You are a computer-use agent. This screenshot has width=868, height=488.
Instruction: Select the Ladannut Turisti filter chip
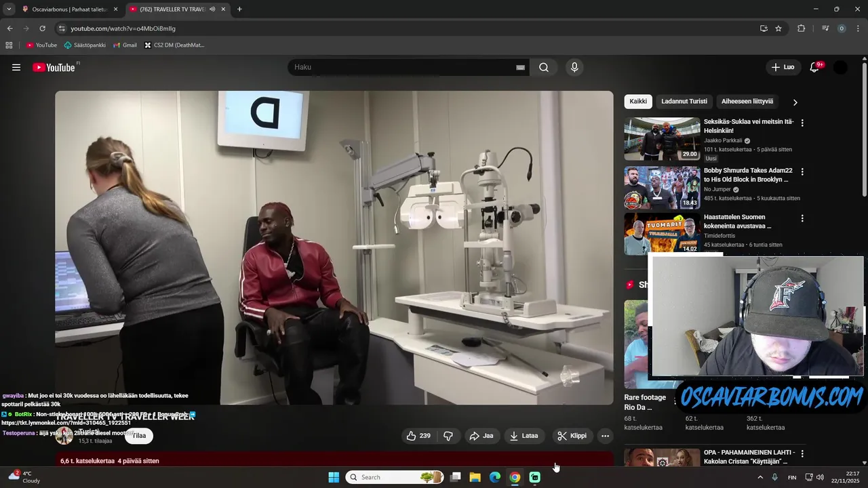(x=684, y=102)
